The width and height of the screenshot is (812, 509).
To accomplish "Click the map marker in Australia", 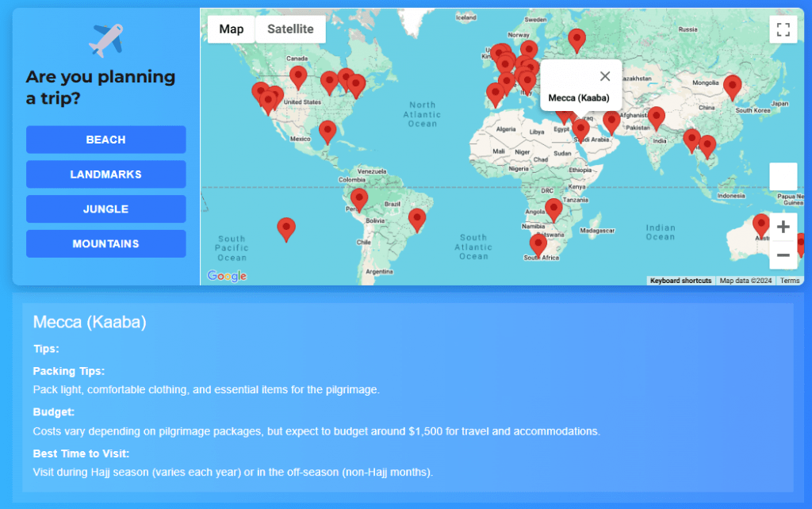I will (761, 224).
